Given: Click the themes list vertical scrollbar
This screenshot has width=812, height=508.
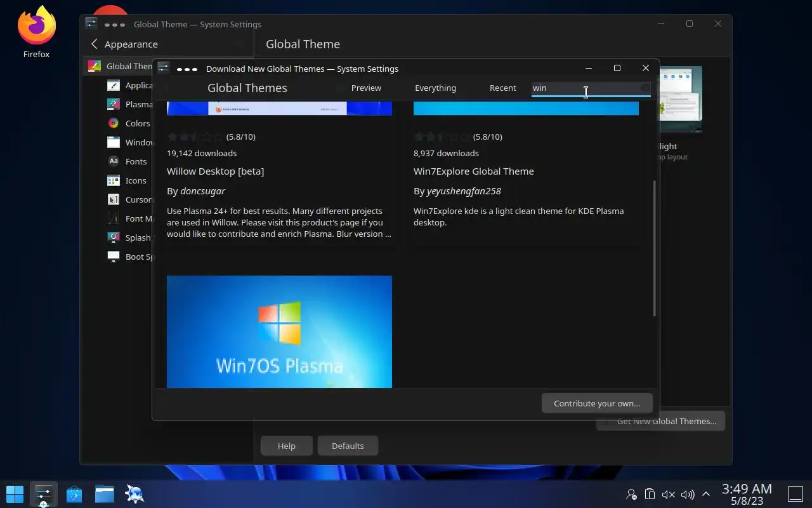Looking at the screenshot, I should [x=655, y=248].
